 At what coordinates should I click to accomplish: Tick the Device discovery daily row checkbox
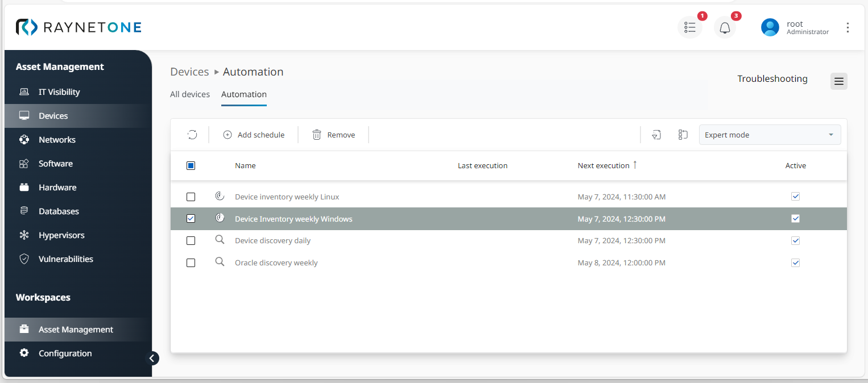(191, 241)
